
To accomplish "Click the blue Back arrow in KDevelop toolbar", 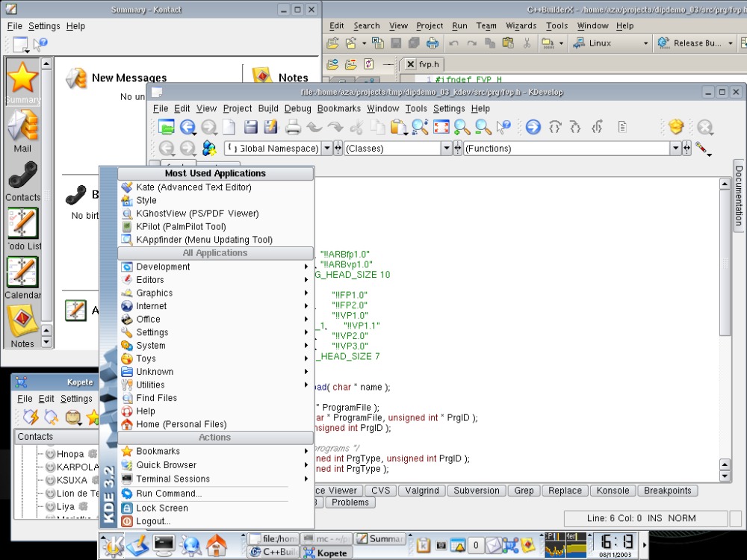I will (187, 127).
